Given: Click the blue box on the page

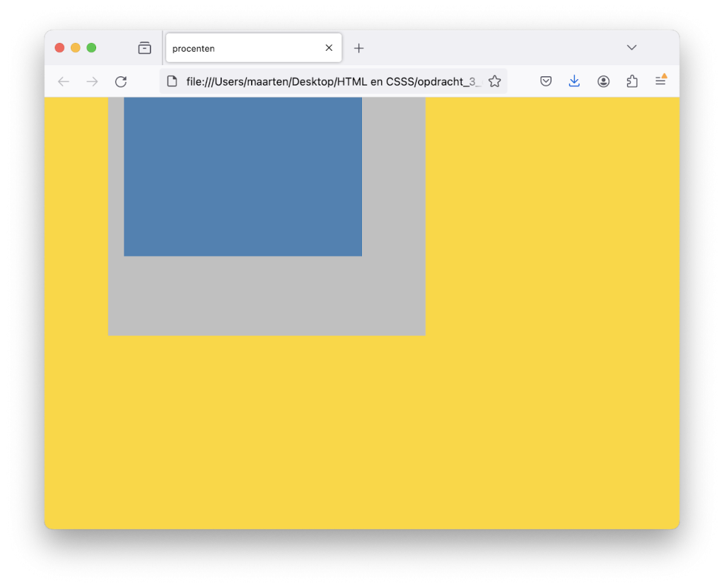Looking at the screenshot, I should (x=243, y=177).
